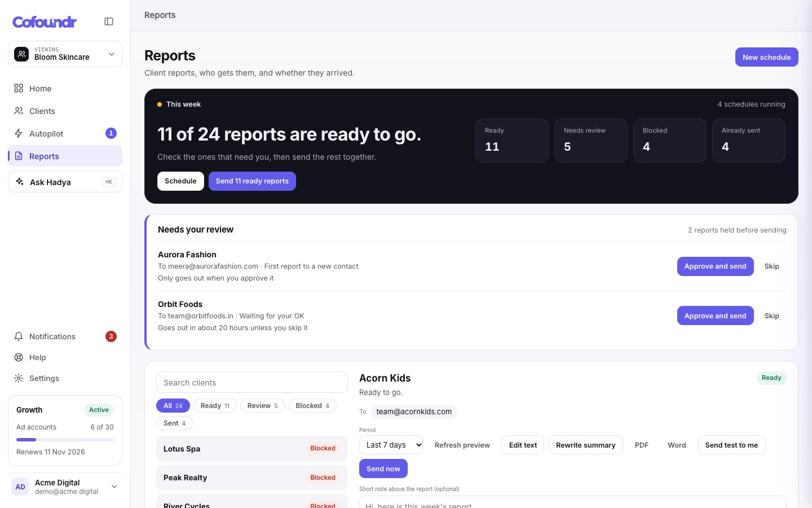812x508 pixels.
Task: Click the Notifications badge showing 3
Action: tap(111, 336)
